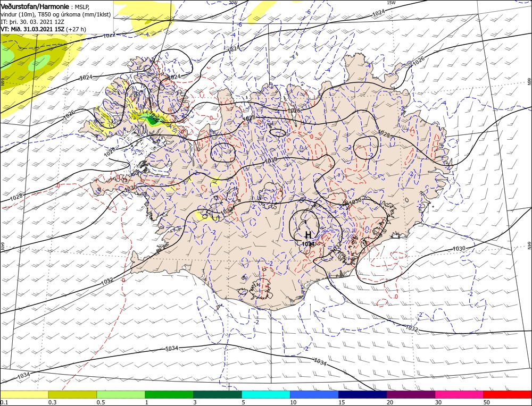Click the legend value 0.3
Screen dimensions: 532x406
(52, 402)
